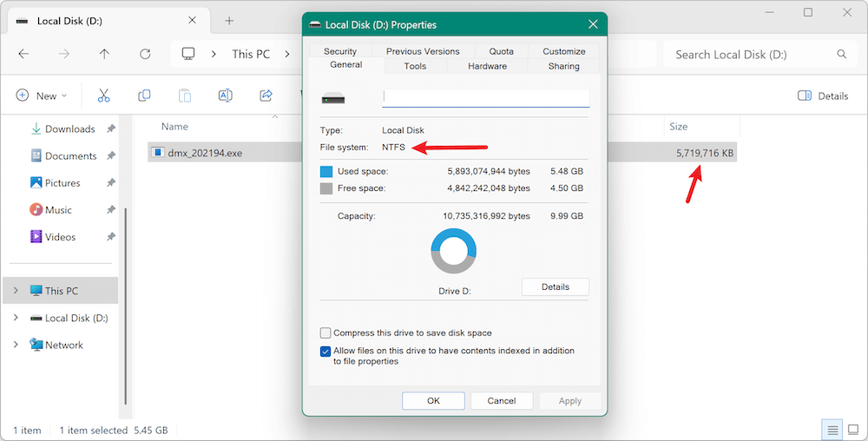Image resolution: width=868 pixels, height=441 pixels.
Task: Go back with the left arrow
Action: (x=23, y=54)
